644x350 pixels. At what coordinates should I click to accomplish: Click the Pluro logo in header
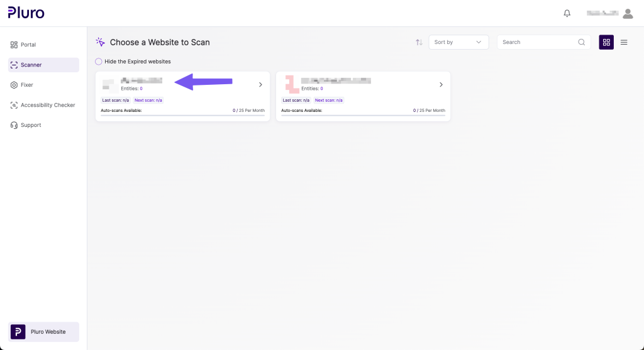[26, 13]
